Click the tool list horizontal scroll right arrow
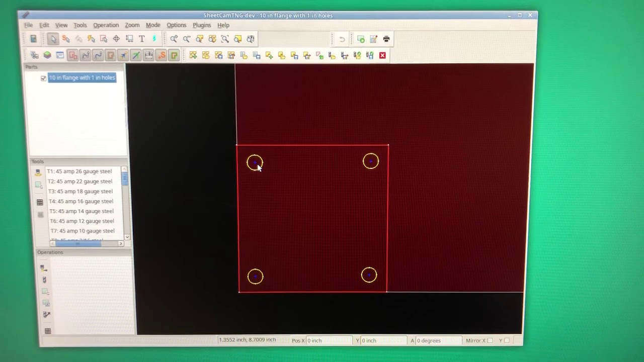Image resolution: width=644 pixels, height=362 pixels. [x=121, y=243]
